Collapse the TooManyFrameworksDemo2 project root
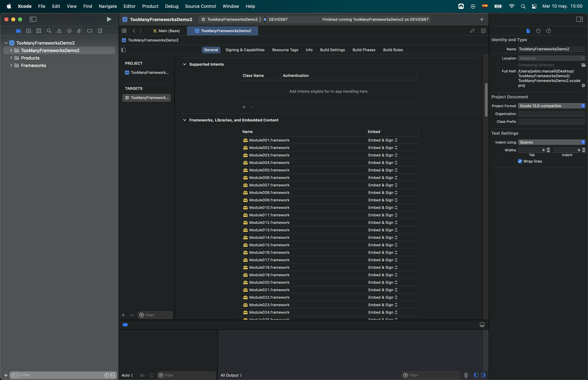The image size is (588, 380). tap(6, 43)
